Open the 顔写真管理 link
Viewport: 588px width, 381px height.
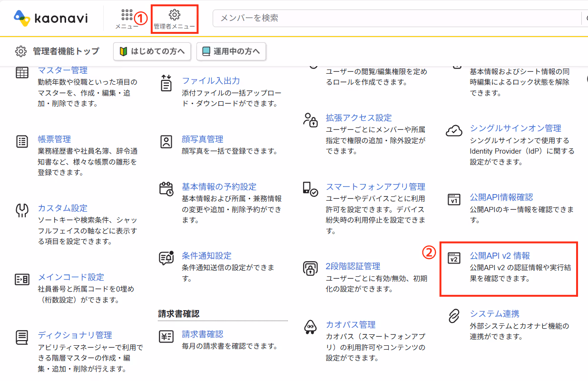point(203,139)
